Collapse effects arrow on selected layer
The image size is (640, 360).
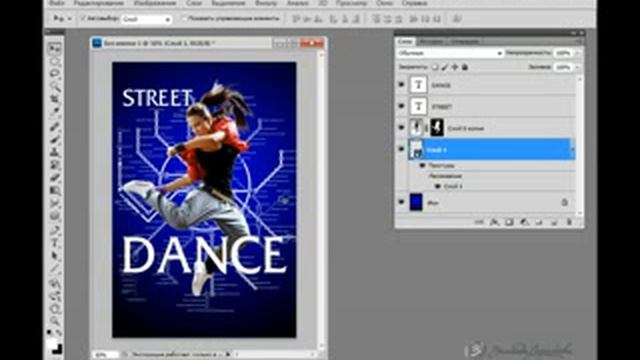[x=572, y=149]
